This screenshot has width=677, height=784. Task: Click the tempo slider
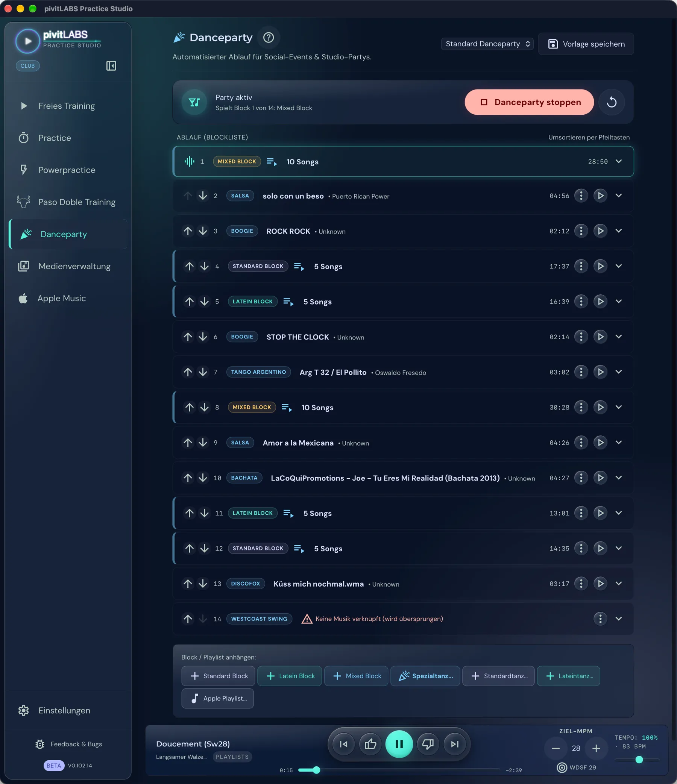[x=637, y=760]
